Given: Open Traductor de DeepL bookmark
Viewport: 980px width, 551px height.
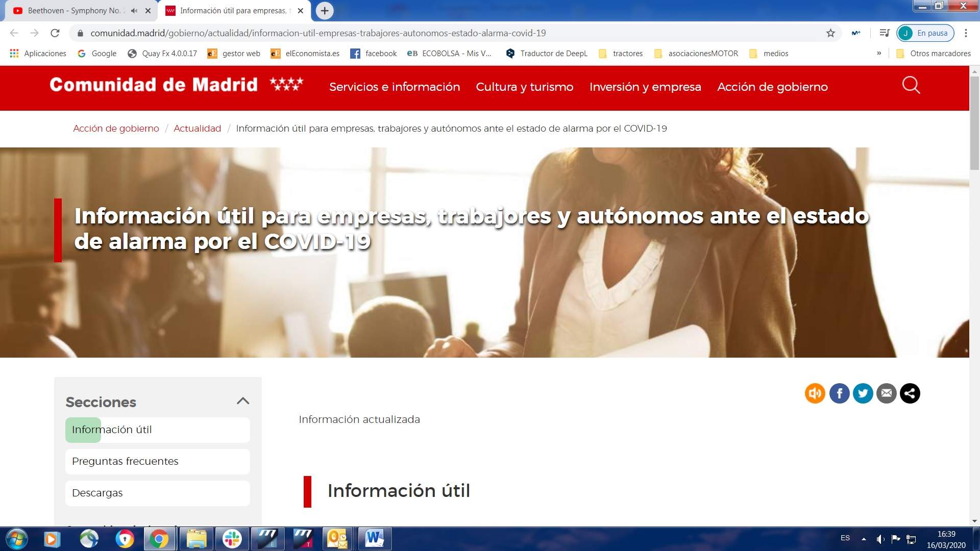Looking at the screenshot, I should (547, 54).
